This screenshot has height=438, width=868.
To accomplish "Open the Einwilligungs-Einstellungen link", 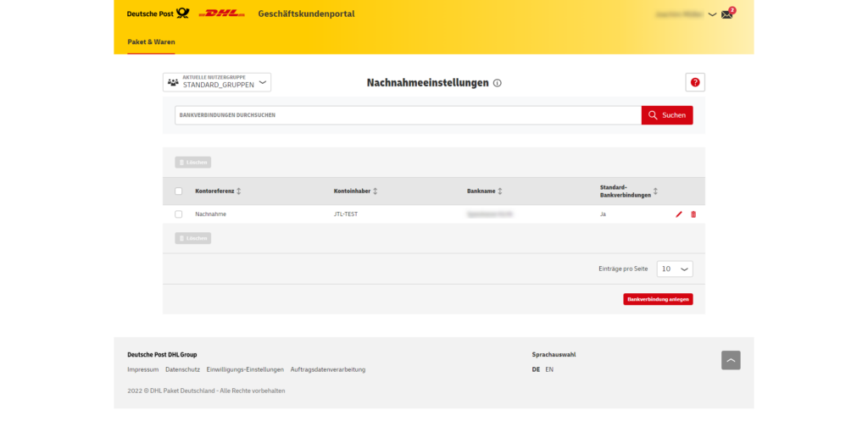I will 245,369.
